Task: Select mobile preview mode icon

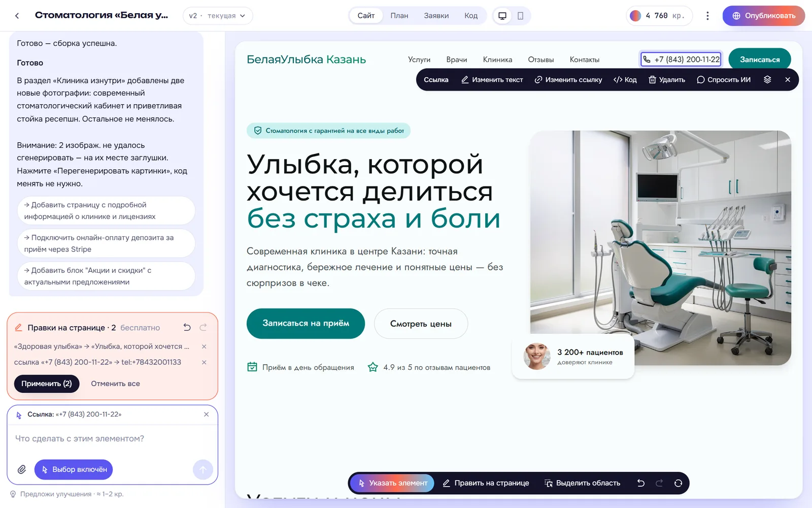Action: 520,16
